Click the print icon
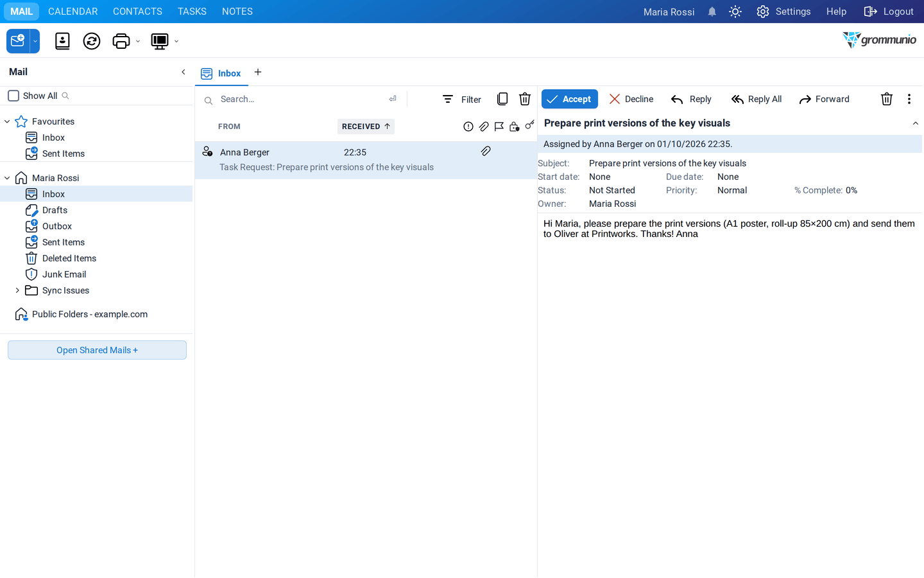Viewport: 924px width, 578px height. (x=121, y=41)
